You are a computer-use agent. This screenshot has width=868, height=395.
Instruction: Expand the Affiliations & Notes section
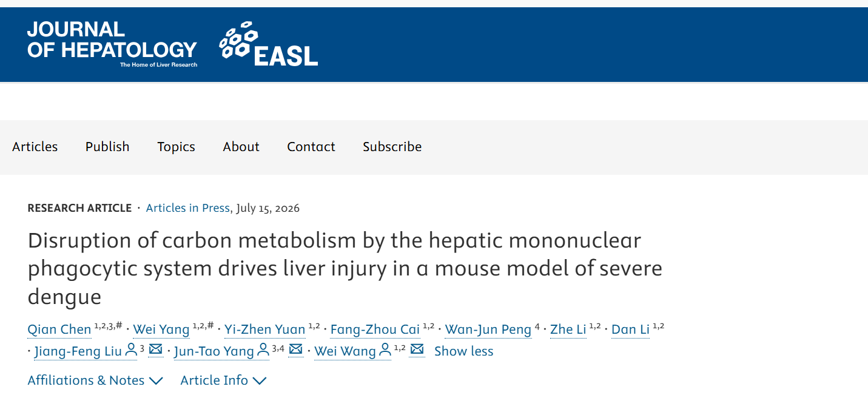coord(95,380)
